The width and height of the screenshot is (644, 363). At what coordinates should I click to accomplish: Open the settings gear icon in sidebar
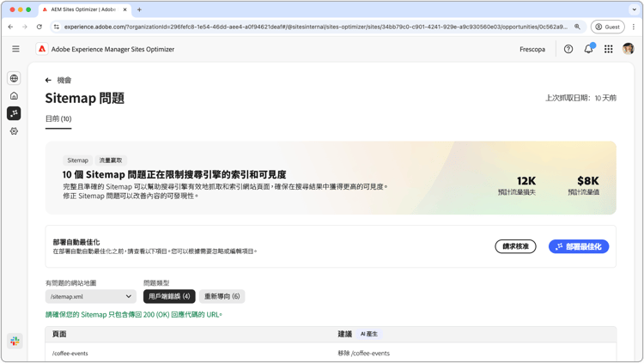[14, 131]
